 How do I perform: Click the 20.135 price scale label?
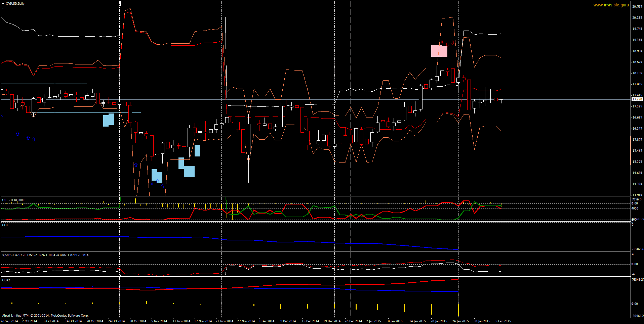coord(637,18)
